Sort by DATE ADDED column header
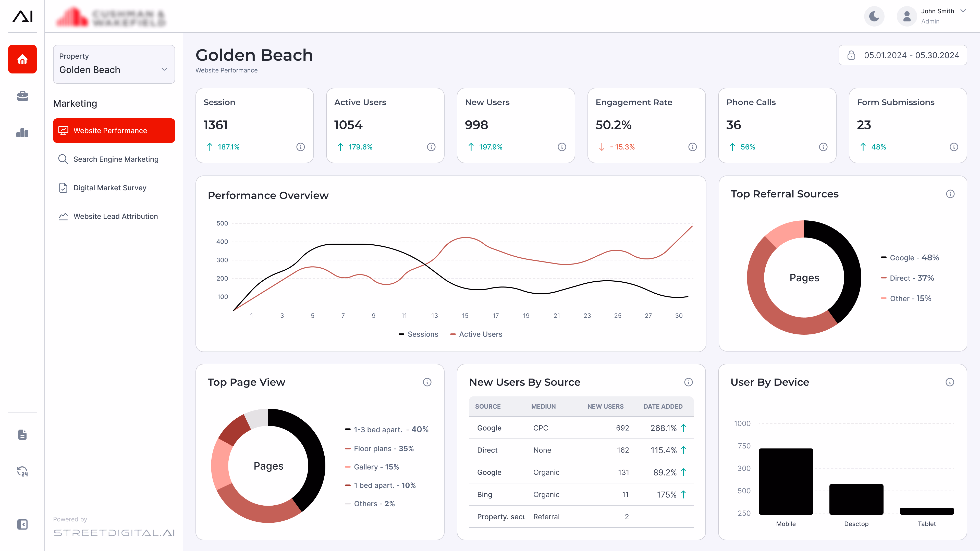 (x=663, y=407)
